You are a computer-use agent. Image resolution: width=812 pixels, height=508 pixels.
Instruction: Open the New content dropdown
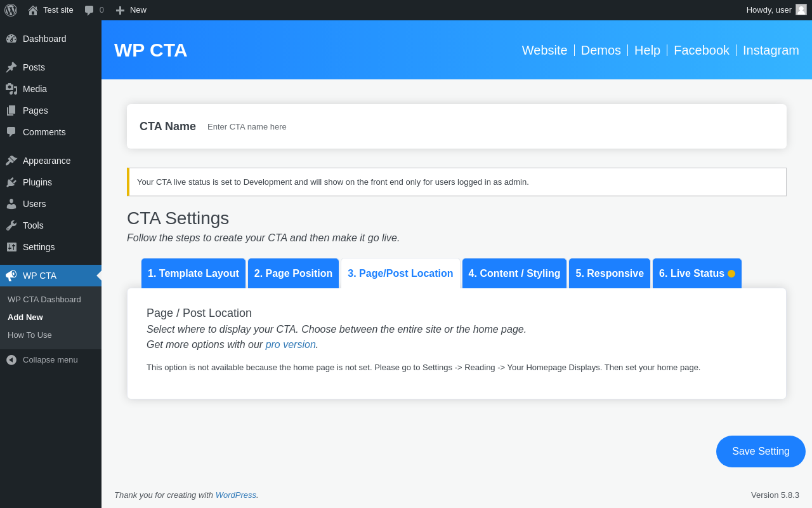point(131,10)
